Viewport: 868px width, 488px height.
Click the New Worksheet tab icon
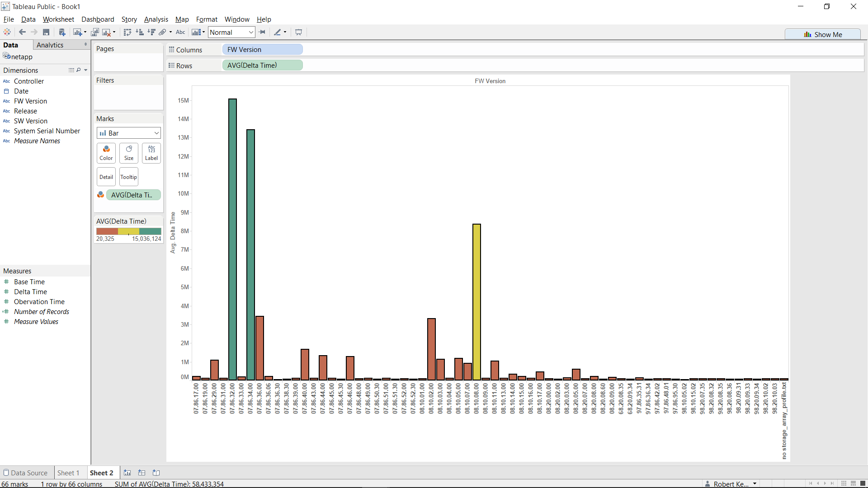click(x=127, y=473)
